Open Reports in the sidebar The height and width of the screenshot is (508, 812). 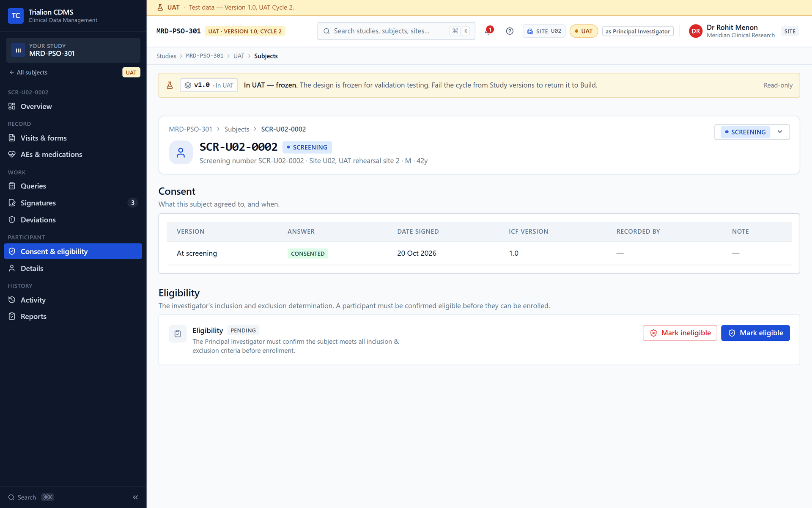(73, 316)
